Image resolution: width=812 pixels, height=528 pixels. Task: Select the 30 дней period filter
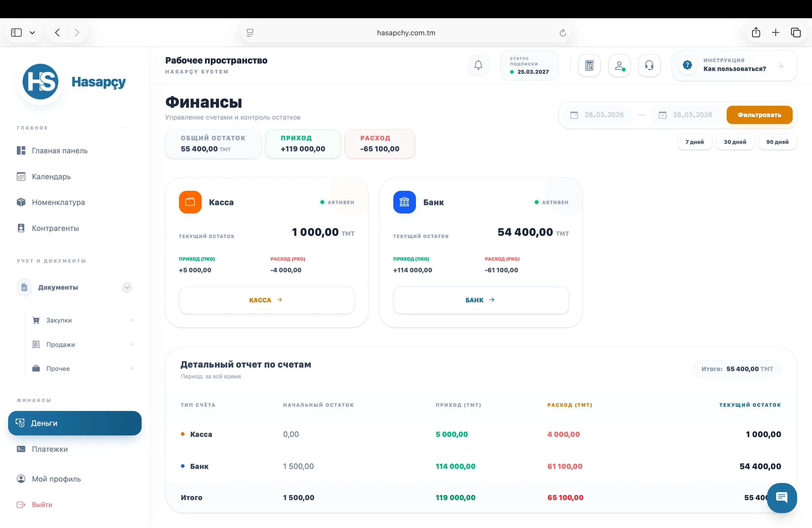pyautogui.click(x=735, y=142)
